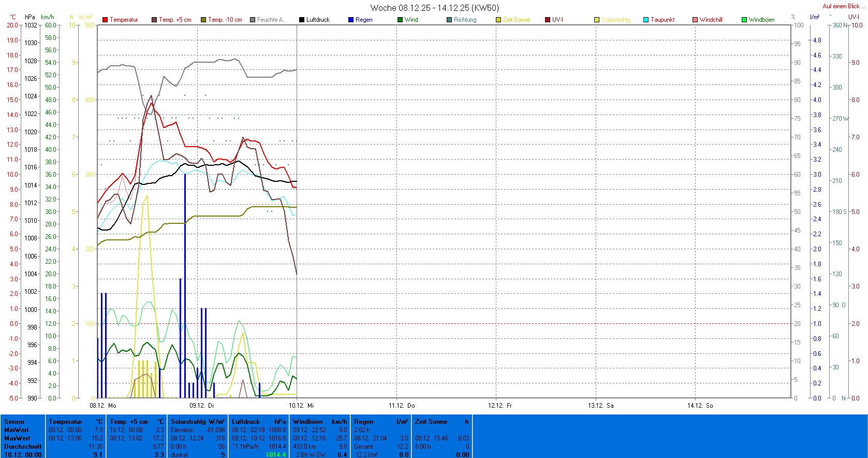Click the yellow Zeit Sonne legend square
This screenshot has width=868, height=458.
tap(498, 20)
